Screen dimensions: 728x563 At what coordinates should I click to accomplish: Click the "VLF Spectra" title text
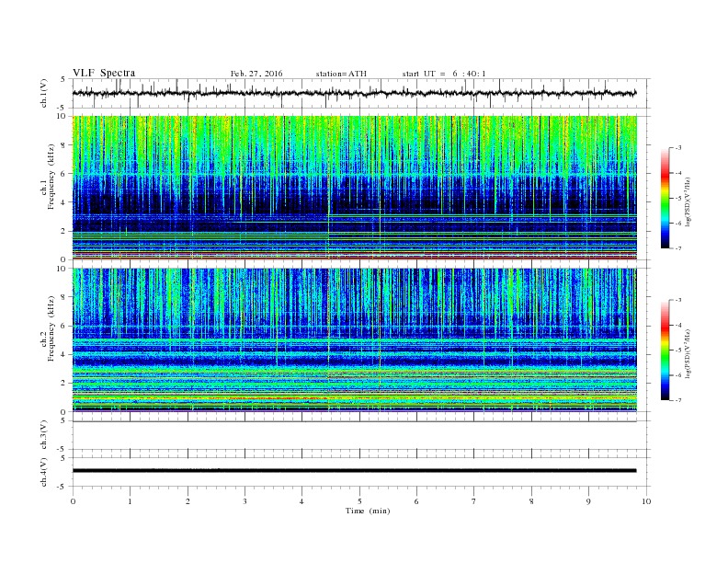(104, 73)
